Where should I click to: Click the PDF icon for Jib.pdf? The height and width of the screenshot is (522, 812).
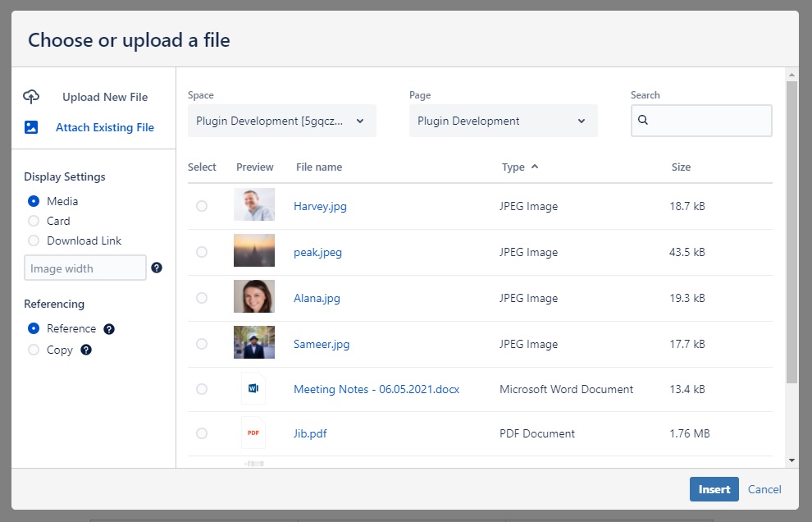click(x=253, y=433)
